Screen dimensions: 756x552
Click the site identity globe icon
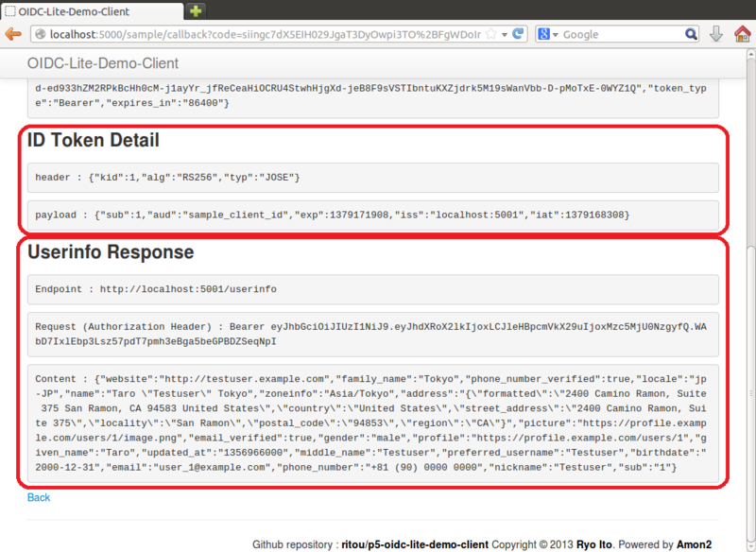[41, 34]
